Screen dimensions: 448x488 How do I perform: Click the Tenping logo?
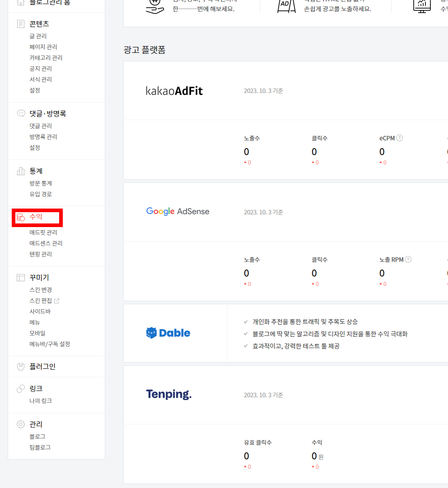[x=169, y=394]
